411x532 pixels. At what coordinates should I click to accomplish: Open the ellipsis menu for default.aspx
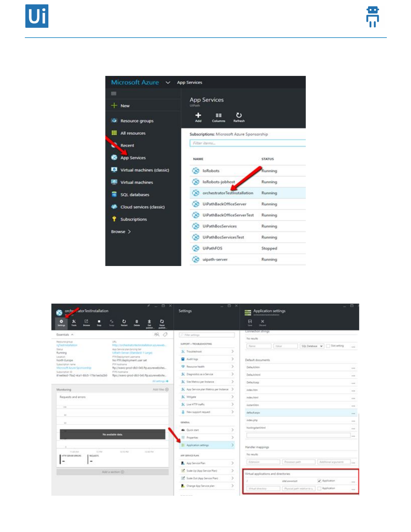353,413
